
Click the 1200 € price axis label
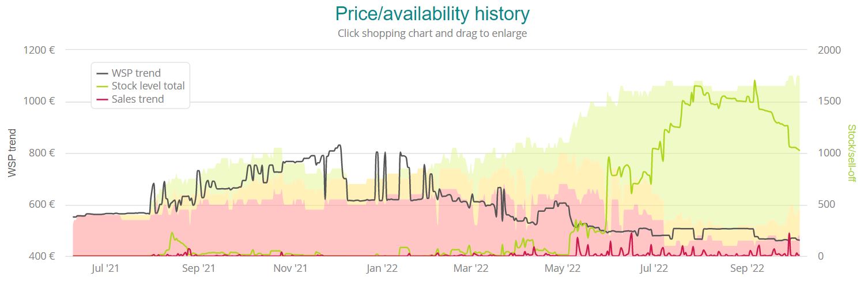(39, 50)
